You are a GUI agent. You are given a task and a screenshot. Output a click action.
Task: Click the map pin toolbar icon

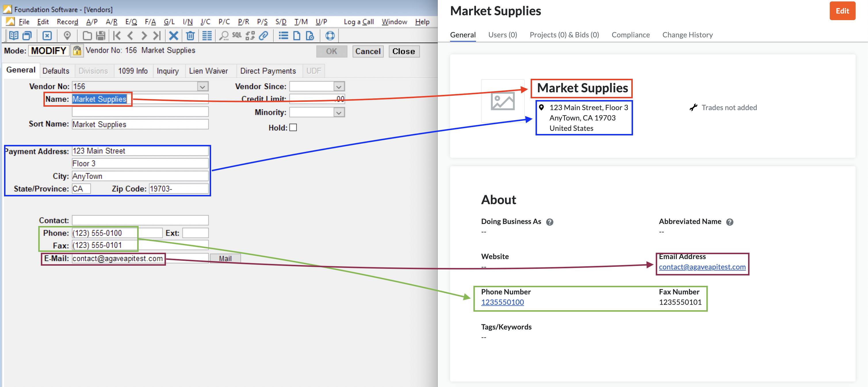pyautogui.click(x=67, y=35)
